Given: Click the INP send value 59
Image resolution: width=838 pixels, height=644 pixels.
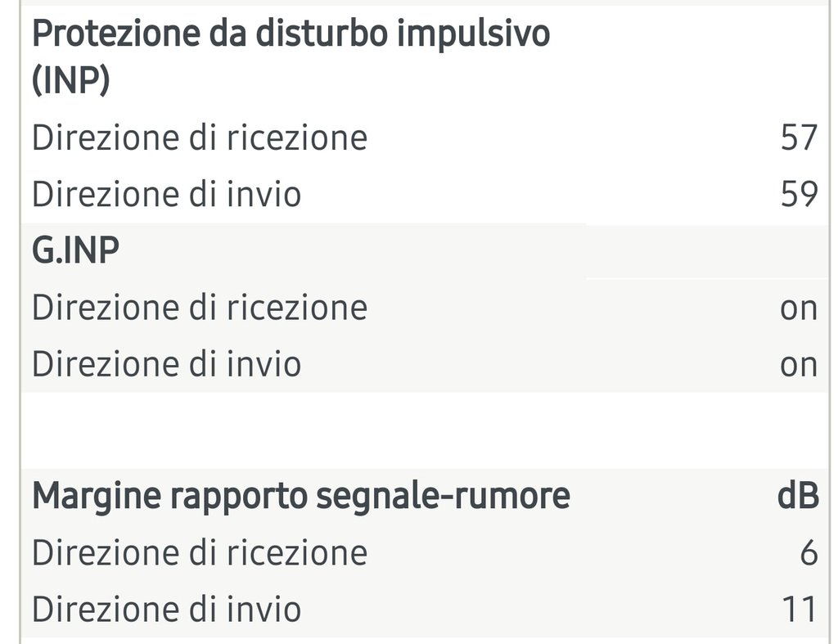Looking at the screenshot, I should [799, 194].
